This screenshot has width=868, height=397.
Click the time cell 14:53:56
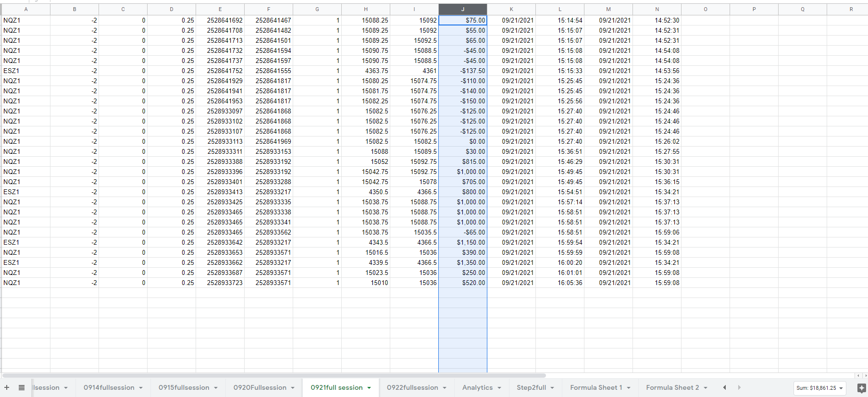[657, 71]
